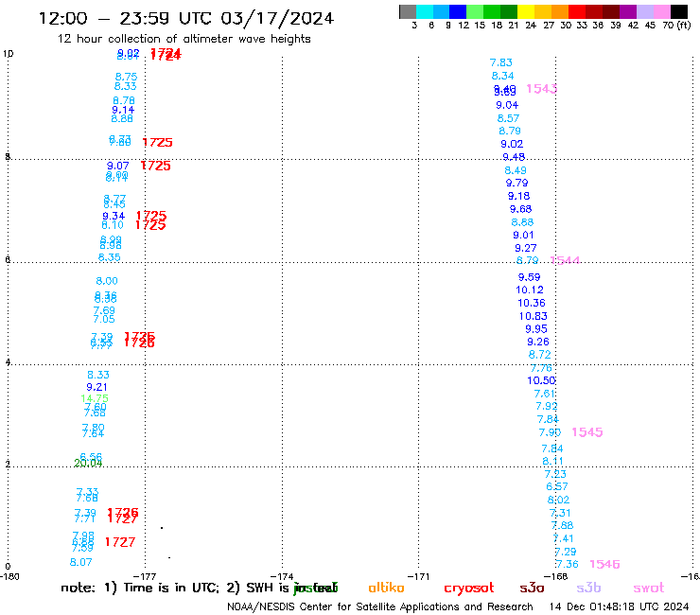Click the wave height value 7.05
Screen dimensions: 700x615
[104, 319]
